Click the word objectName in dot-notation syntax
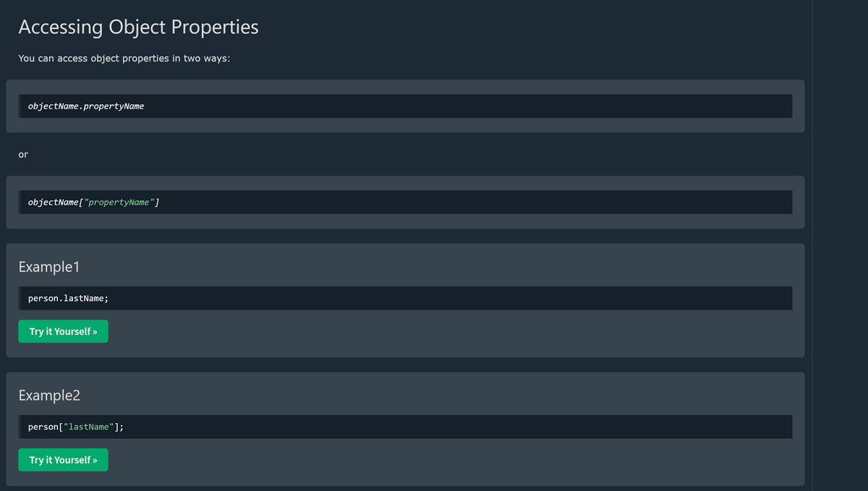 tap(53, 106)
